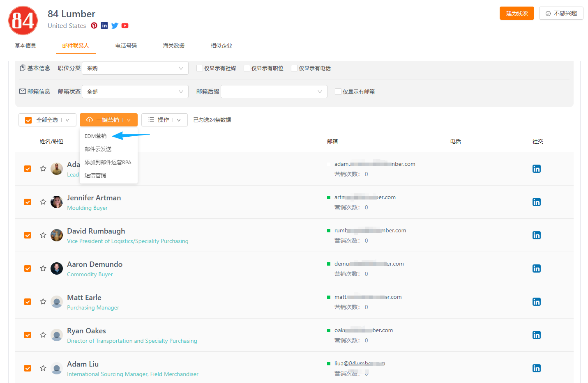Uncheck Aaron Demundo's row checkbox
Viewport: 588px width, 383px height.
(28, 268)
